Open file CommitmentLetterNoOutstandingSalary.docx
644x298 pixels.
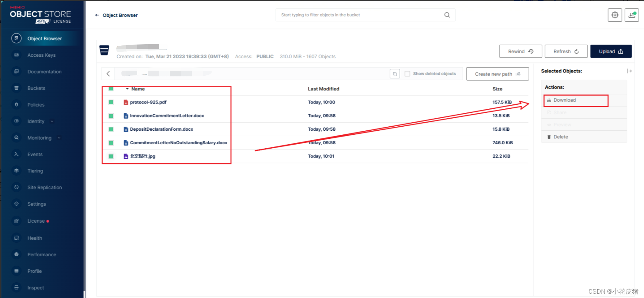tap(179, 143)
